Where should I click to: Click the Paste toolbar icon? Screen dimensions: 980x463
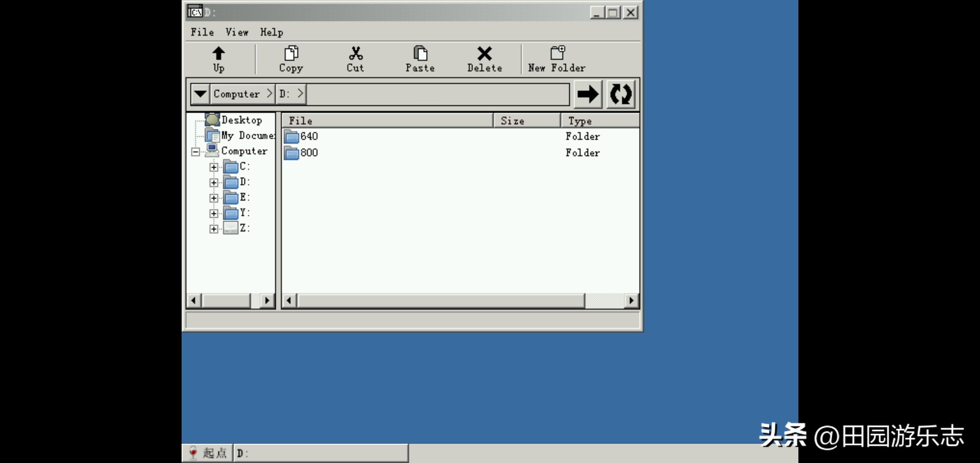tap(420, 54)
